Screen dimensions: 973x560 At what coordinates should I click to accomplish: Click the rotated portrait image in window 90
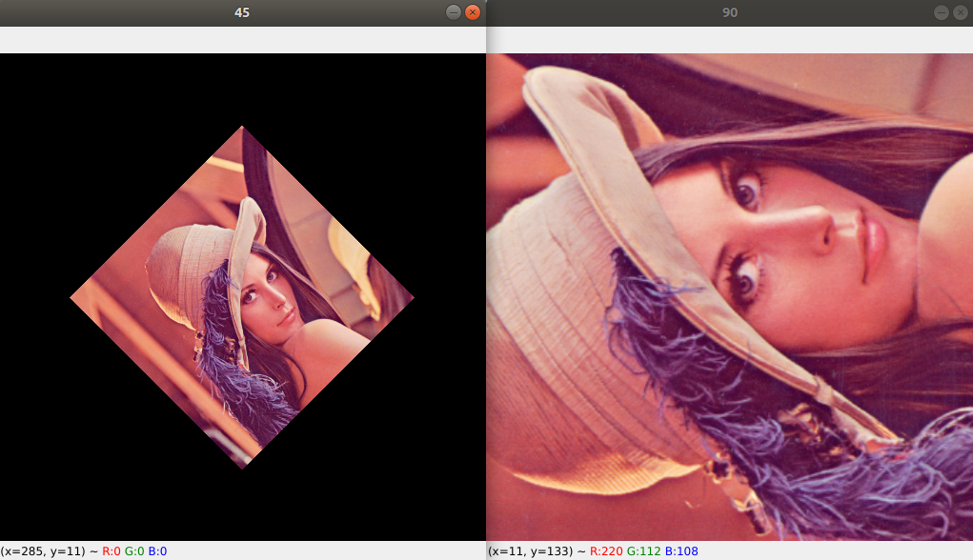(730, 297)
